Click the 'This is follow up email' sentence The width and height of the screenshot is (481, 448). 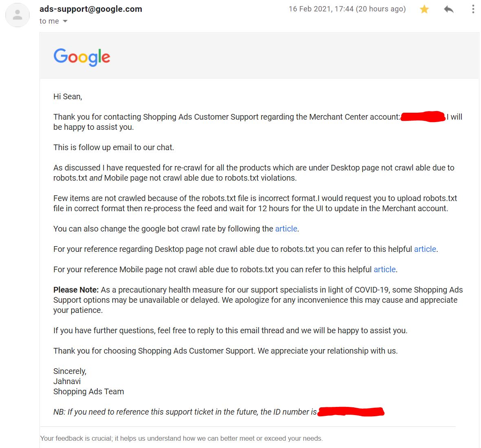coord(114,147)
